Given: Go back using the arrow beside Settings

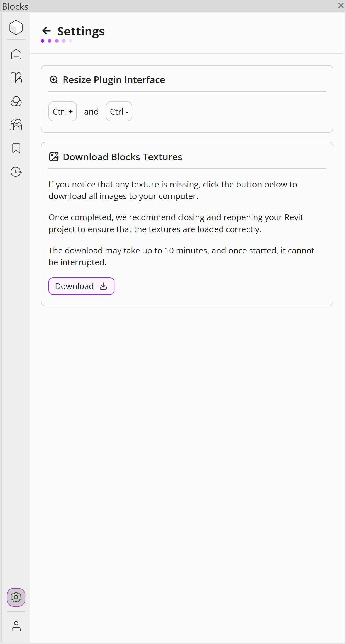Looking at the screenshot, I should [47, 31].
